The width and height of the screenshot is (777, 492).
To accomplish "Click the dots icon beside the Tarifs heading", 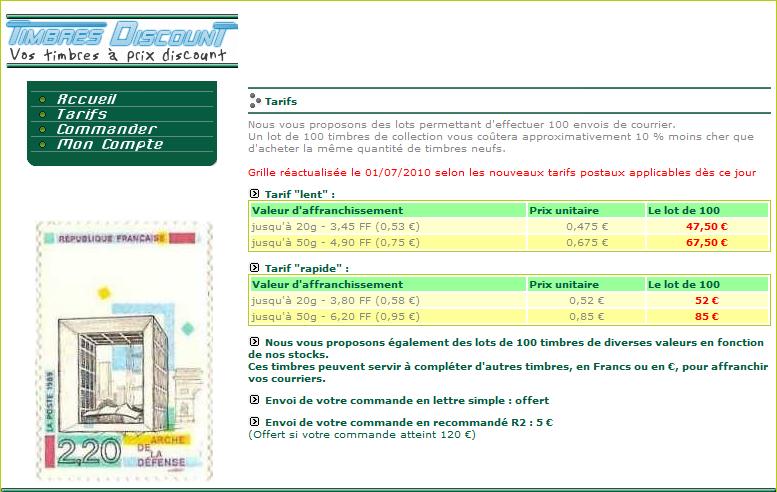I will 255,101.
